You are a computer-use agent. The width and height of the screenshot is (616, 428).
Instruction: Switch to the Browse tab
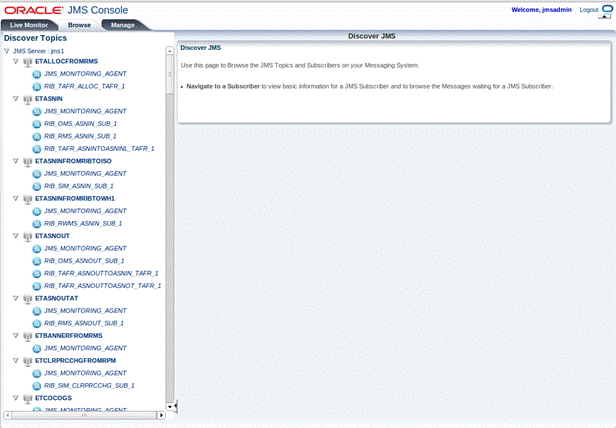[79, 25]
